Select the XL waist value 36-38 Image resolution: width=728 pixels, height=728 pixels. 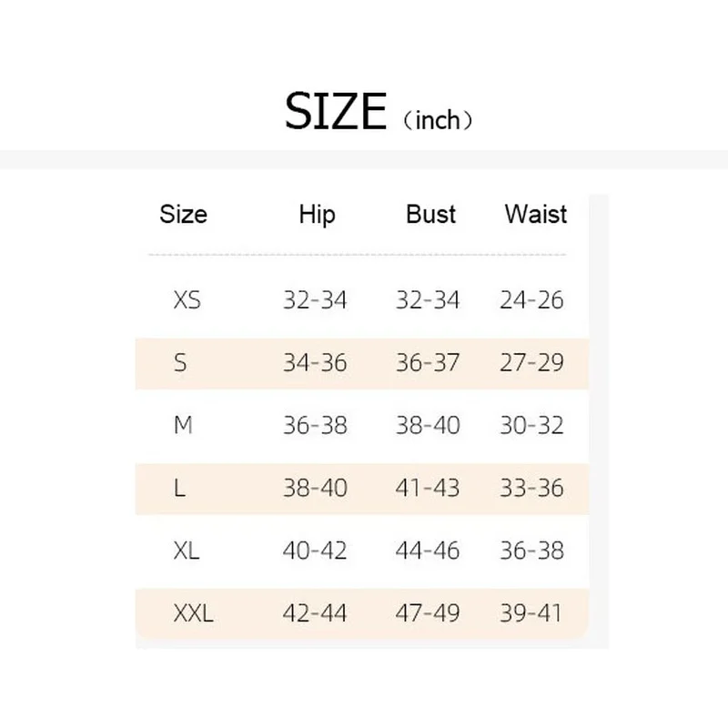point(531,551)
